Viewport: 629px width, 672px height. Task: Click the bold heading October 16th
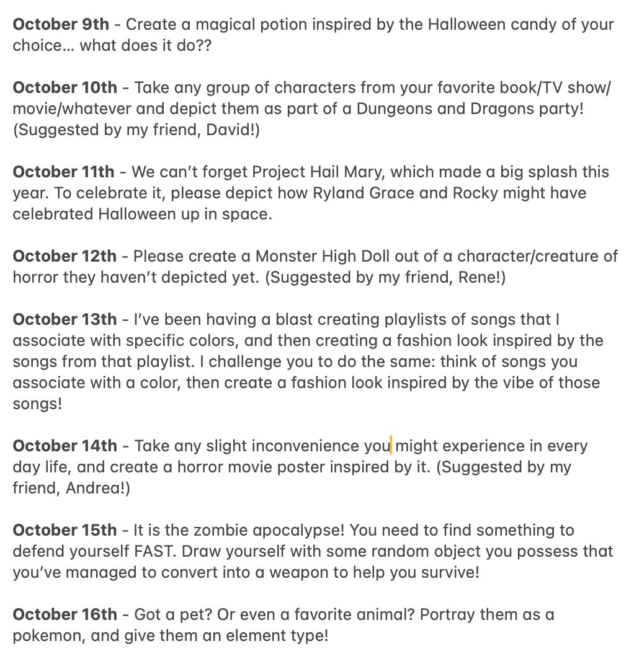coord(65,614)
